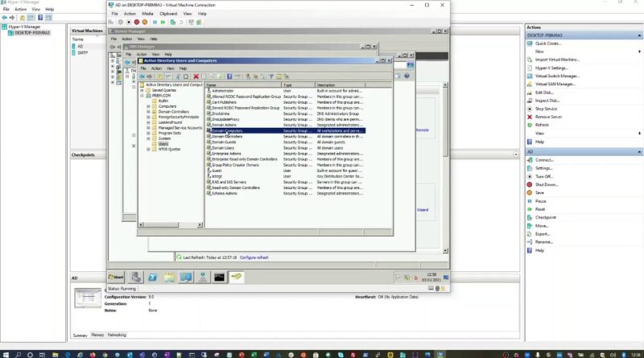Select the krbtgt user row
Screen dimensions: 644x358
(286, 176)
